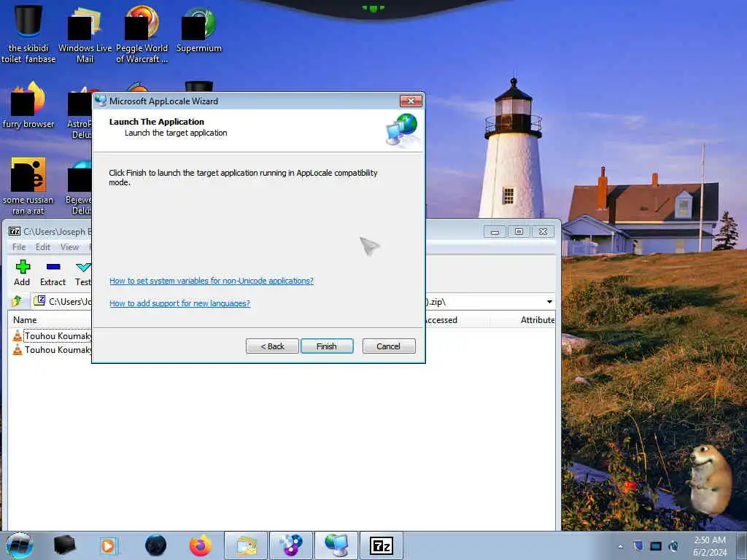Click the shield icon in system tray
The height and width of the screenshot is (560, 747).
coord(638,546)
